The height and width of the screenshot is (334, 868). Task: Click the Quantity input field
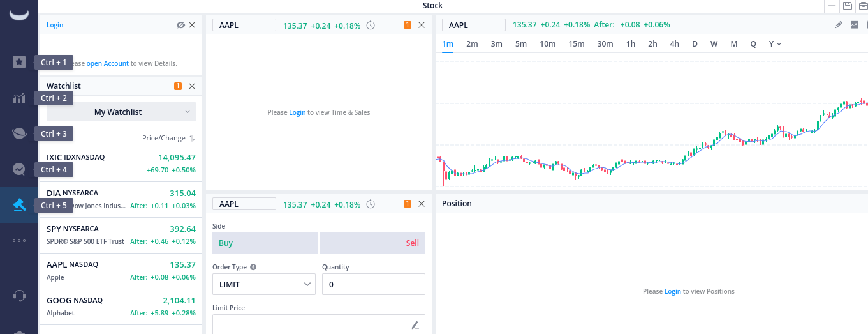coord(374,284)
